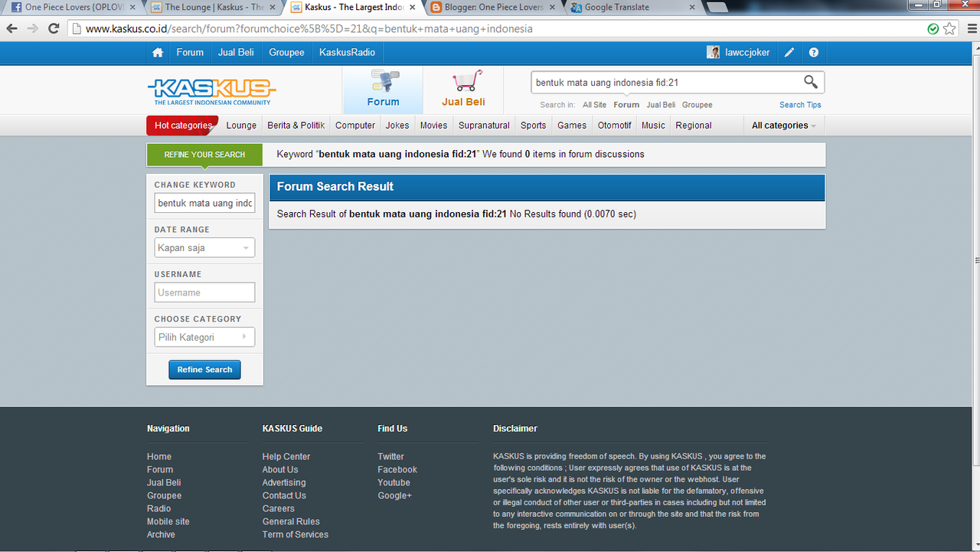Click the browser back arrow
The image size is (980, 552).
[x=12, y=28]
